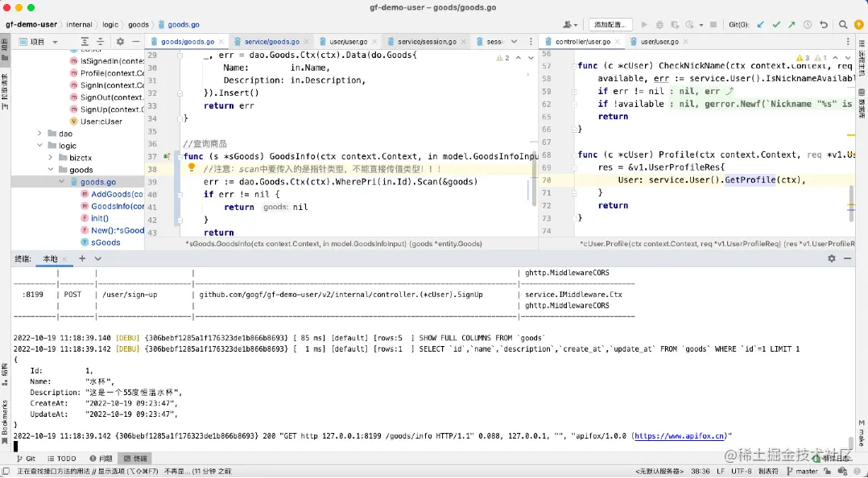Select AddGoods method in project tree
Image resolution: width=868 pixels, height=478 pixels.
click(112, 194)
